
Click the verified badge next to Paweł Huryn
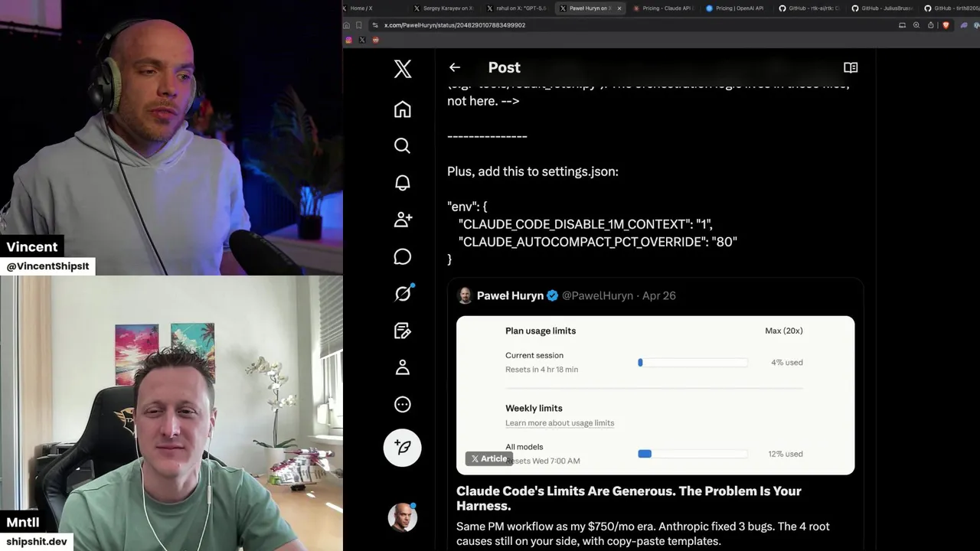[551, 295]
